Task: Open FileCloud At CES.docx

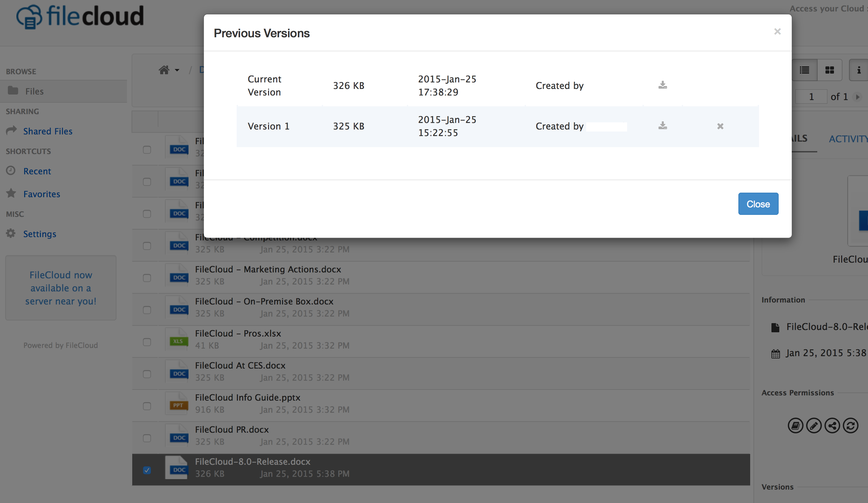Action: pos(241,365)
